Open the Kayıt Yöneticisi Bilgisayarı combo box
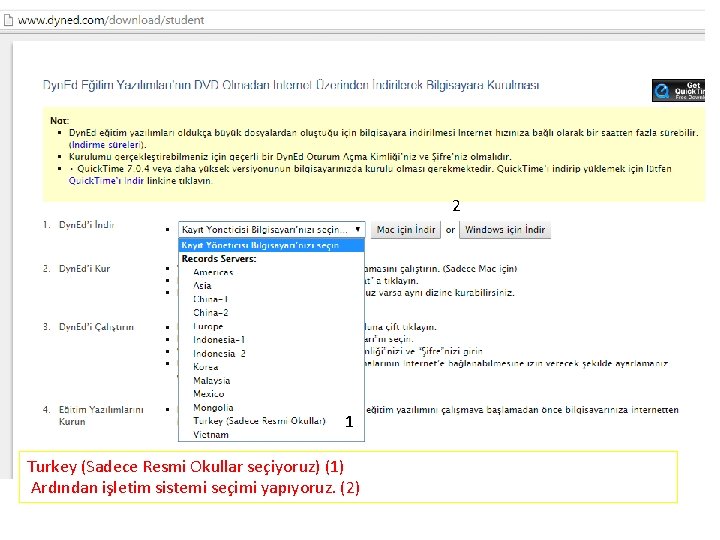 271,229
